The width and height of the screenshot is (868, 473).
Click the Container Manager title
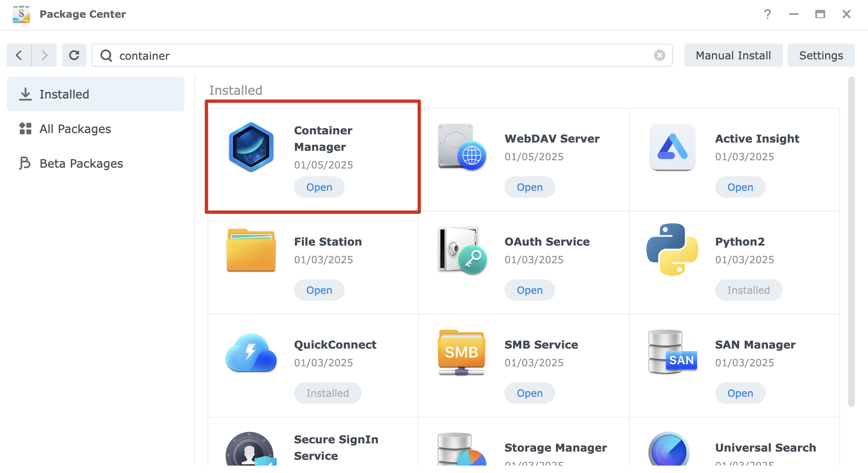tap(323, 138)
